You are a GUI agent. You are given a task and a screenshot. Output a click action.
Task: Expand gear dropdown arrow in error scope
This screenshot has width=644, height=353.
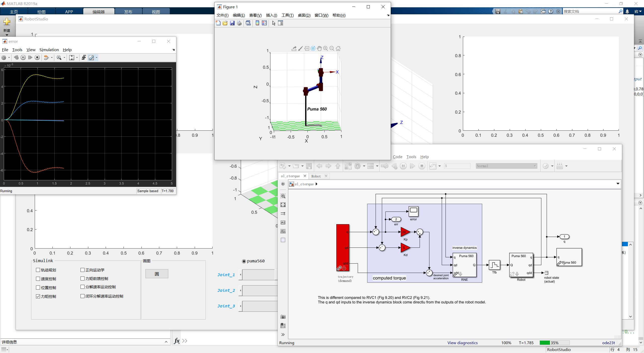[9, 57]
